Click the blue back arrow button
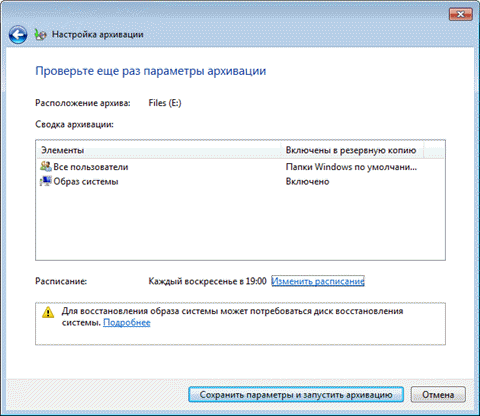This screenshot has height=416, width=480. coord(18,35)
